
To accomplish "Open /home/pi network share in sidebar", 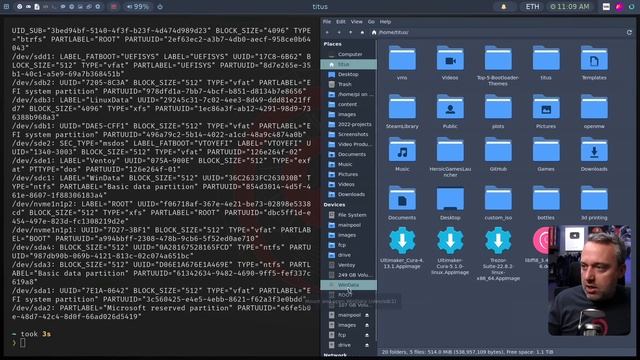I will click(348, 94).
